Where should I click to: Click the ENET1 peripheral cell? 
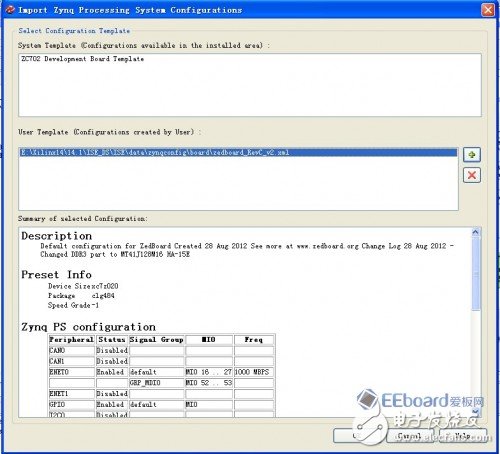pyautogui.click(x=72, y=394)
